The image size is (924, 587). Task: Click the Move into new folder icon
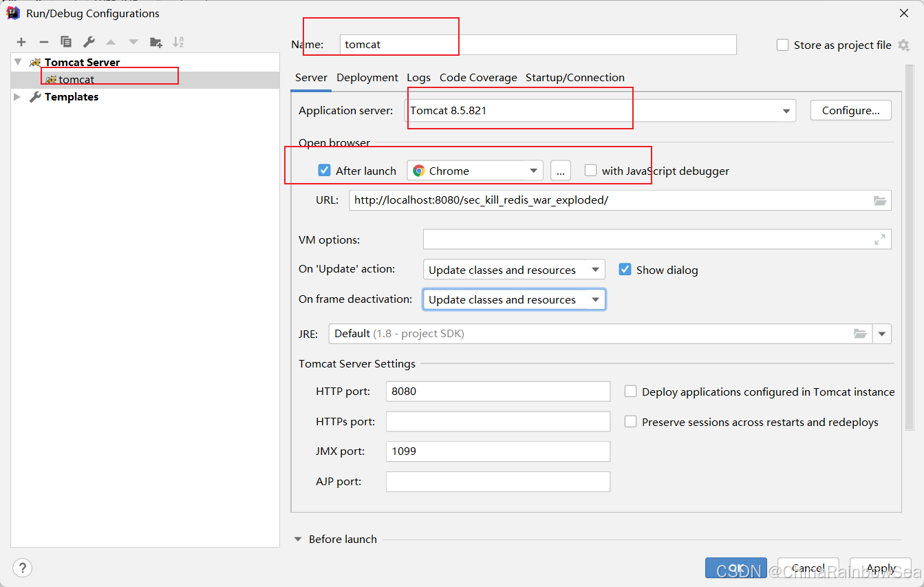coord(156,42)
